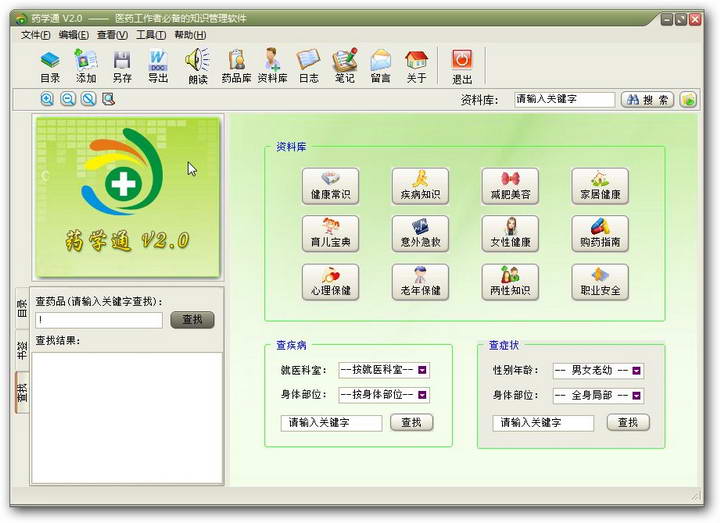
Task: Open the 购药指南 drug buying guide
Action: [x=600, y=234]
